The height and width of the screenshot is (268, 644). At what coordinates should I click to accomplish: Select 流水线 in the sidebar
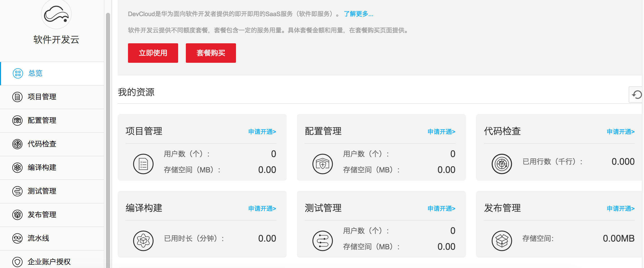pos(52,238)
